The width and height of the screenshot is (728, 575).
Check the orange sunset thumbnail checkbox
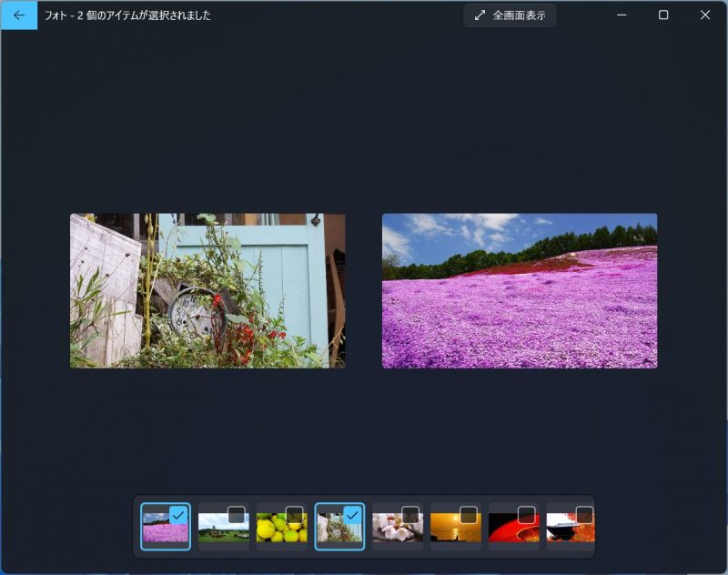point(469,515)
